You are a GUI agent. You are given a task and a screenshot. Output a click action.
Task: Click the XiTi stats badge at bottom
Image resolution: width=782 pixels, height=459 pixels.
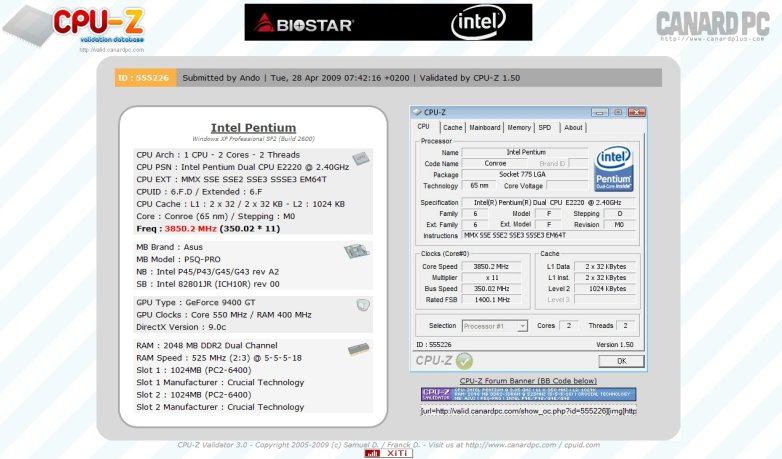click(389, 453)
